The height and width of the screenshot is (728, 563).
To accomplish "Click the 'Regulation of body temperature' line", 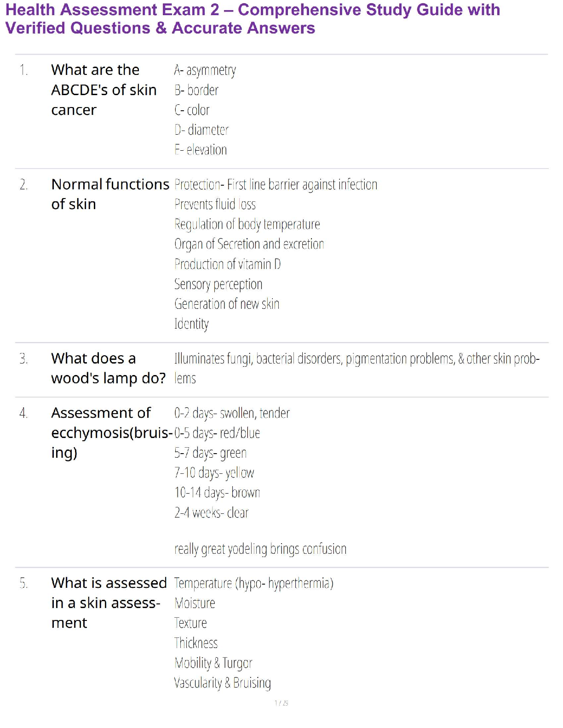I will [247, 224].
